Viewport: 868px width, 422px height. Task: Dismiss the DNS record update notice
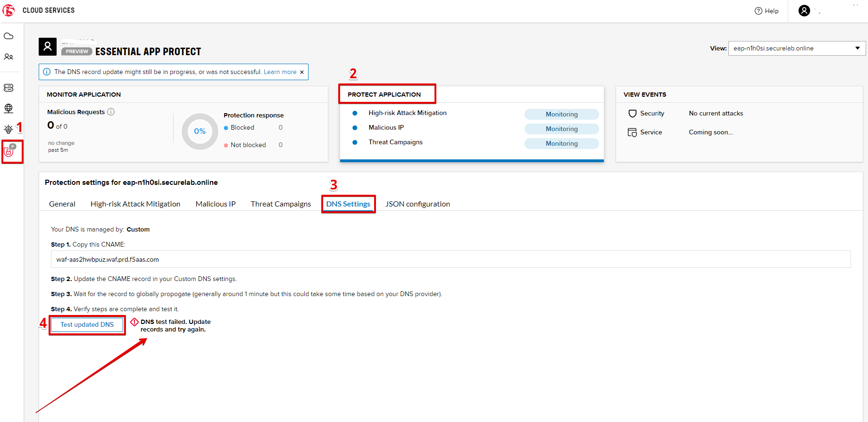(x=302, y=72)
